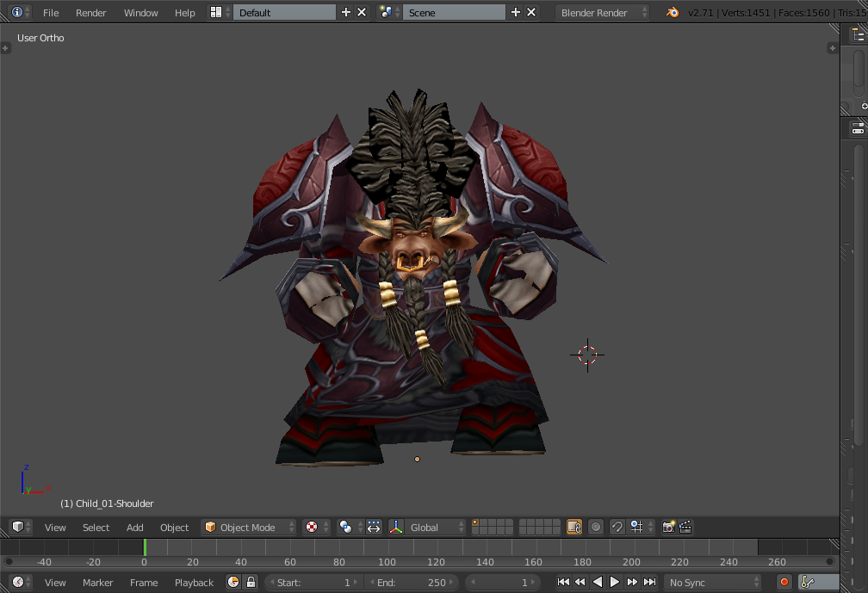Open the 3D View's View menu
Image resolution: width=868 pixels, height=593 pixels.
point(55,528)
